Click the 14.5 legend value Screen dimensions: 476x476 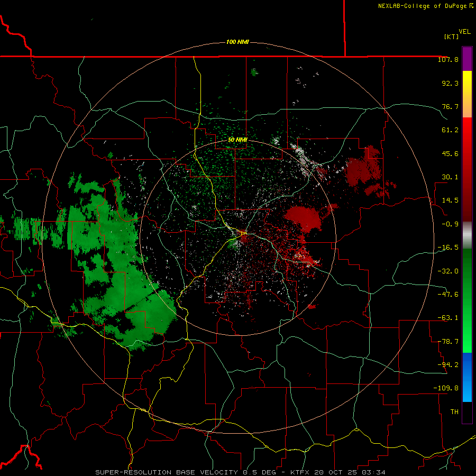pos(450,200)
